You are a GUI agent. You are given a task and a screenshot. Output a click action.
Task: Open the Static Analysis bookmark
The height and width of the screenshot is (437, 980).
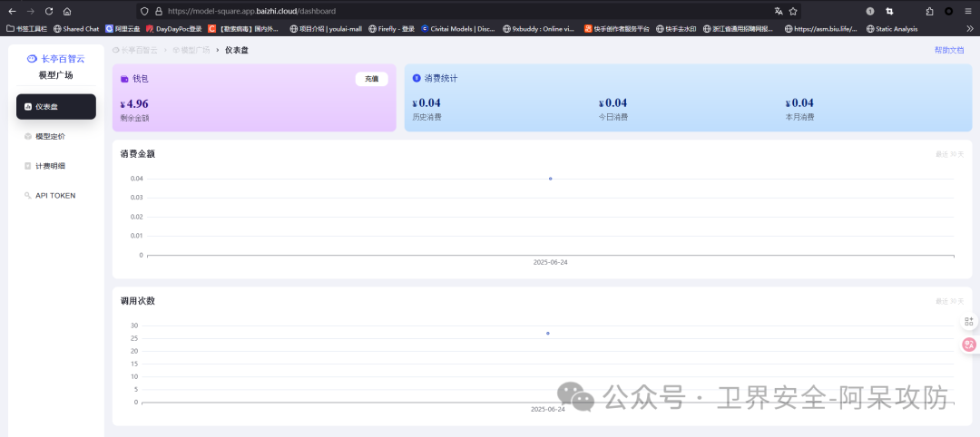[x=892, y=29]
